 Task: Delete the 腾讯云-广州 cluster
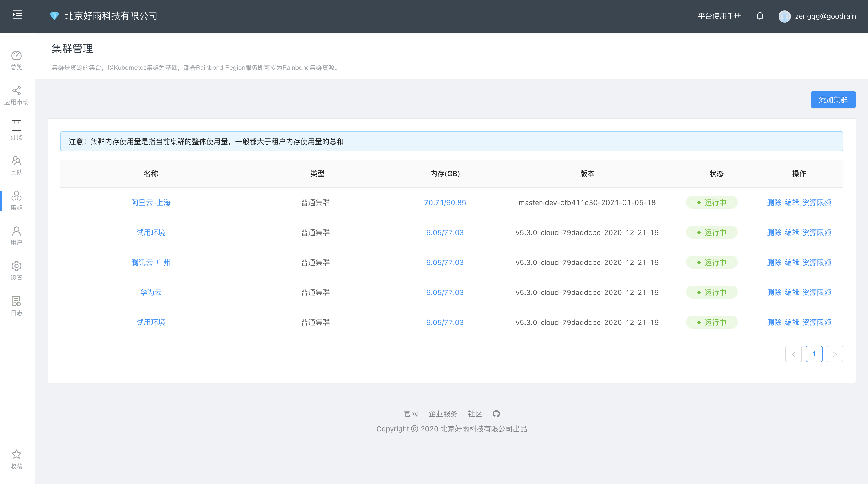[774, 262]
